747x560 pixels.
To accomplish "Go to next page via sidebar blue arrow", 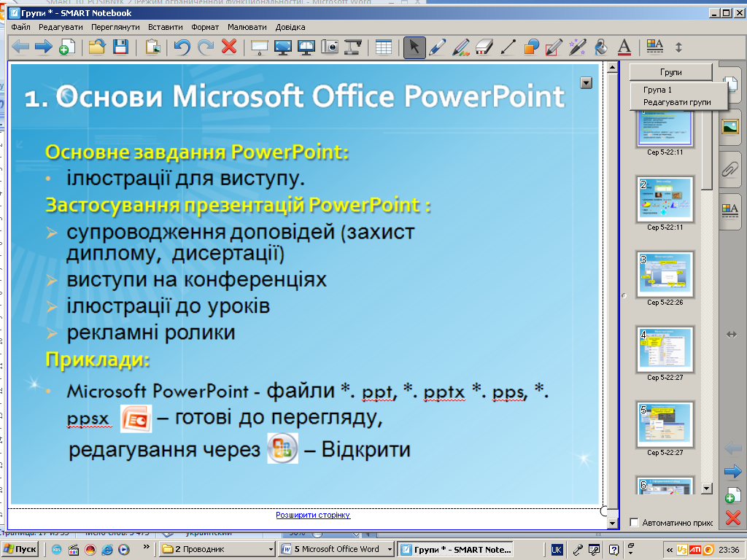I will [732, 472].
